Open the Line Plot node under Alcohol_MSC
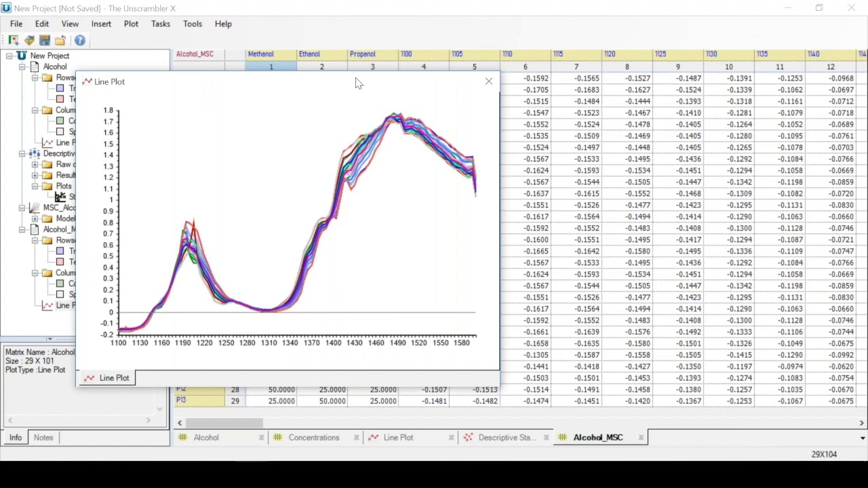This screenshot has width=868, height=488. point(58,305)
